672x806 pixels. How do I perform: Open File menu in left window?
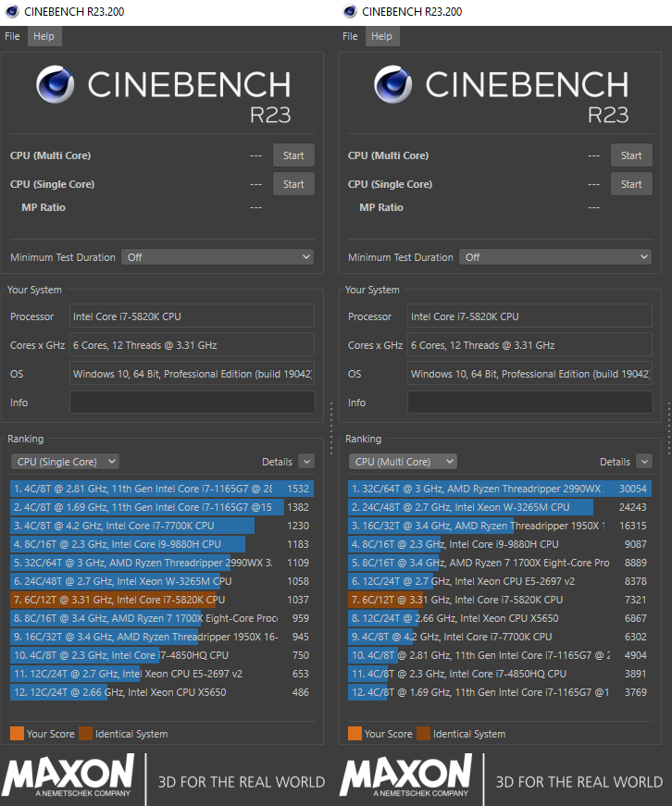pos(12,36)
